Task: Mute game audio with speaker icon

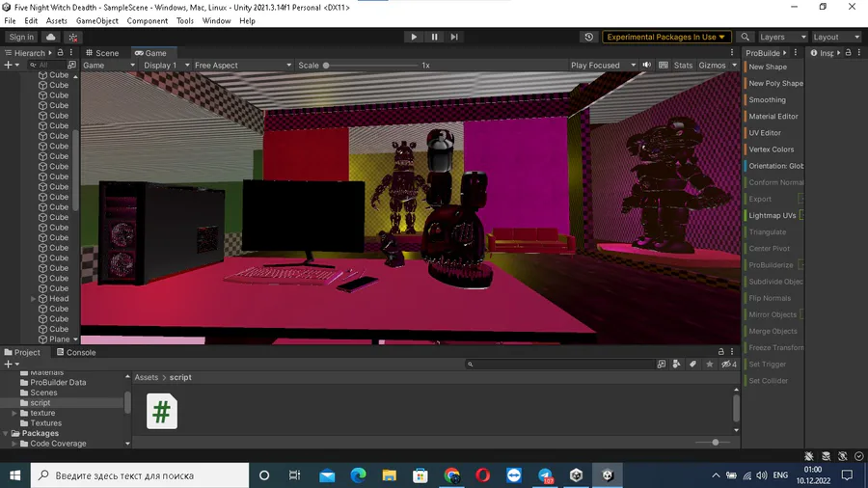Action: pos(646,65)
